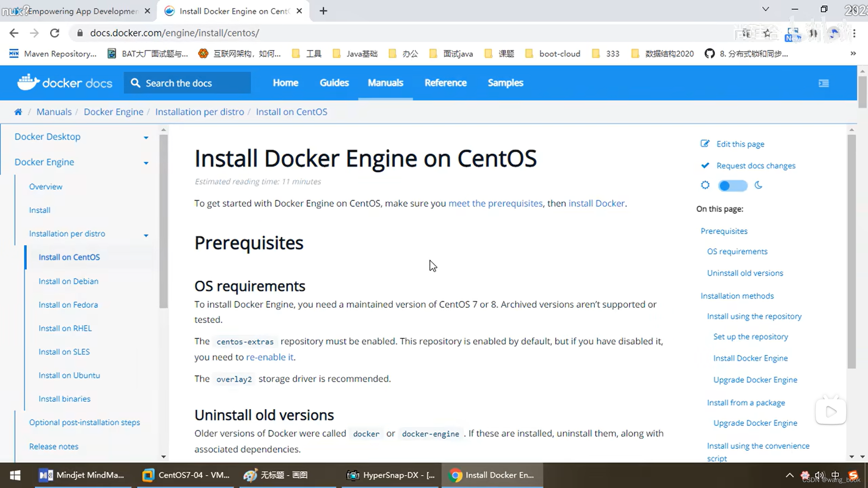
Task: Toggle the light/dark theme switch
Action: (732, 186)
